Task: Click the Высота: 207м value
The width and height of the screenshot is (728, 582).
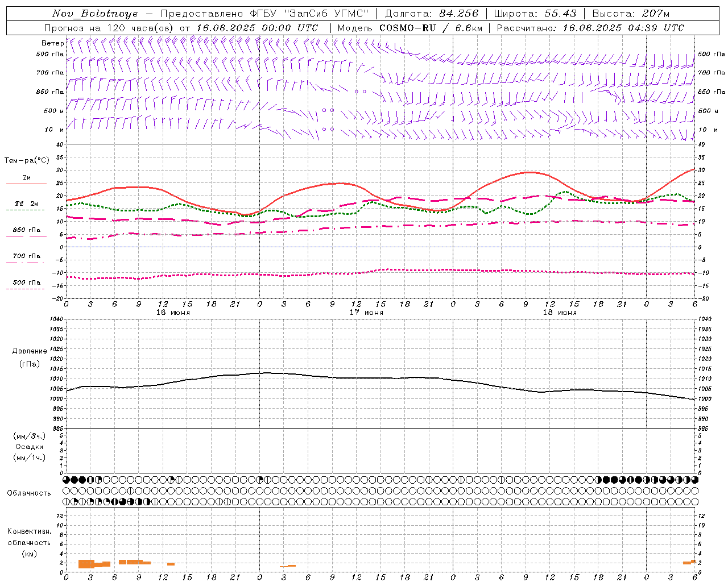Action: (x=631, y=14)
